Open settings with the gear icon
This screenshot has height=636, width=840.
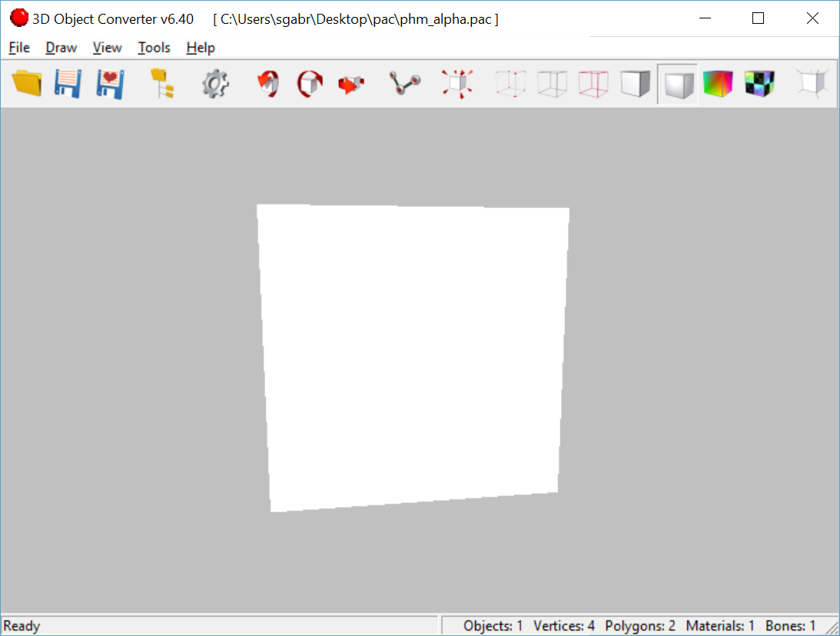coord(216,83)
